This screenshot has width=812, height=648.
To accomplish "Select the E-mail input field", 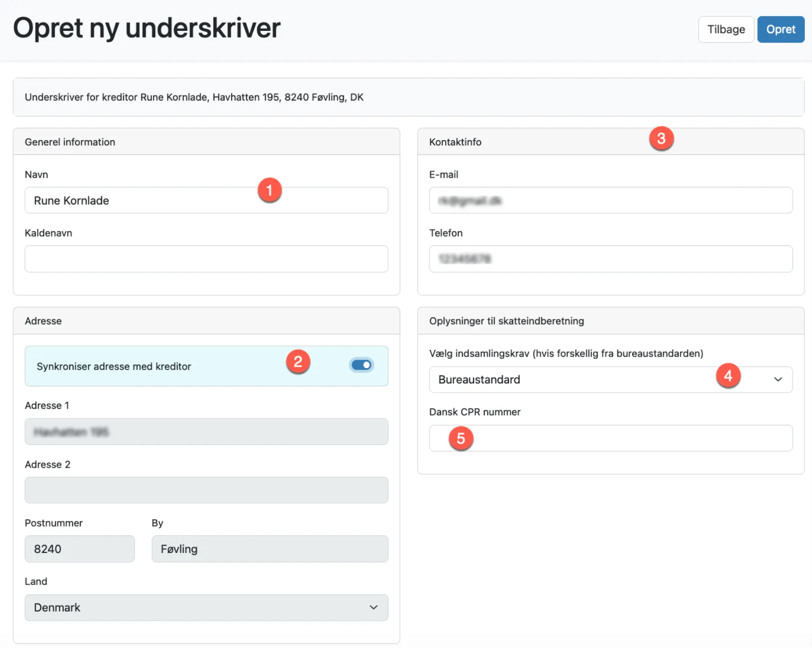I will 610,201.
